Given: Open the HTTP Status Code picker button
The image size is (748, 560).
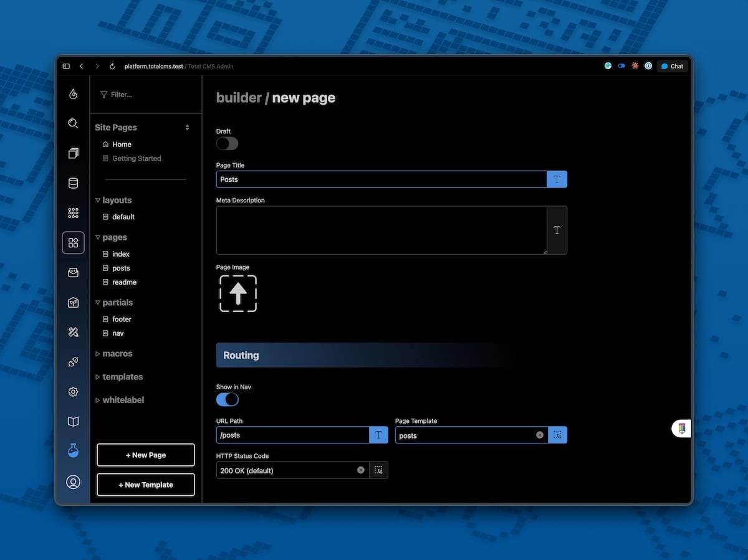Looking at the screenshot, I should 378,470.
